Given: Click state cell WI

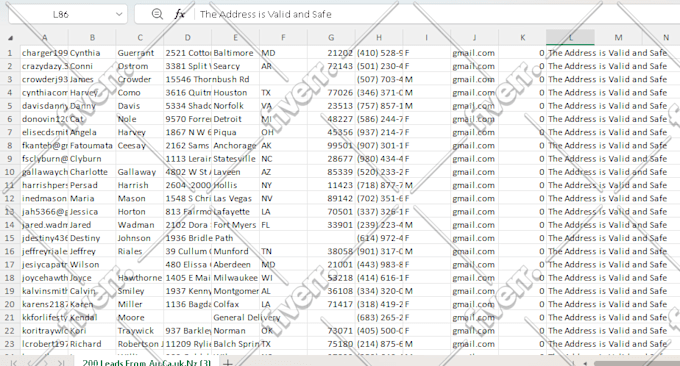Looking at the screenshot, I should pyautogui.click(x=283, y=278).
